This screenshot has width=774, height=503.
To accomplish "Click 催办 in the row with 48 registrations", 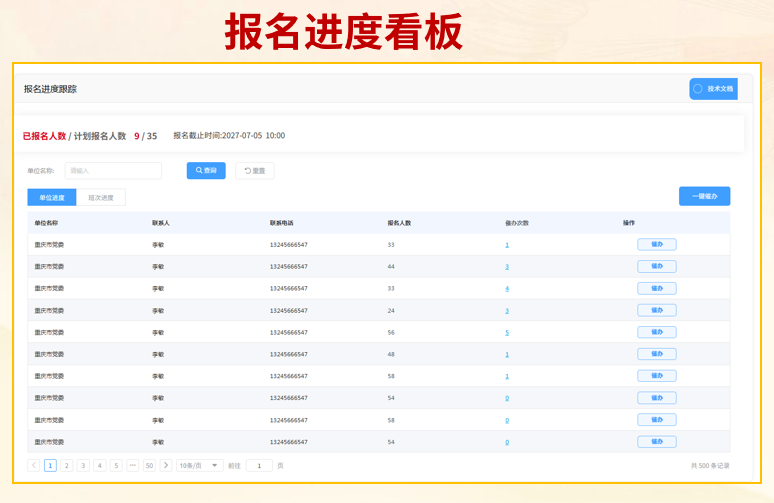I will click(x=657, y=354).
